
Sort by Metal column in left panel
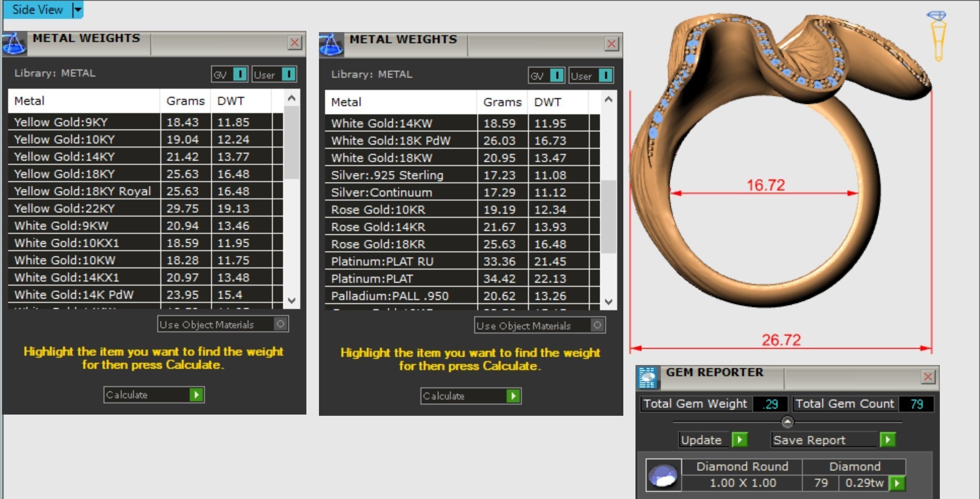pyautogui.click(x=84, y=101)
